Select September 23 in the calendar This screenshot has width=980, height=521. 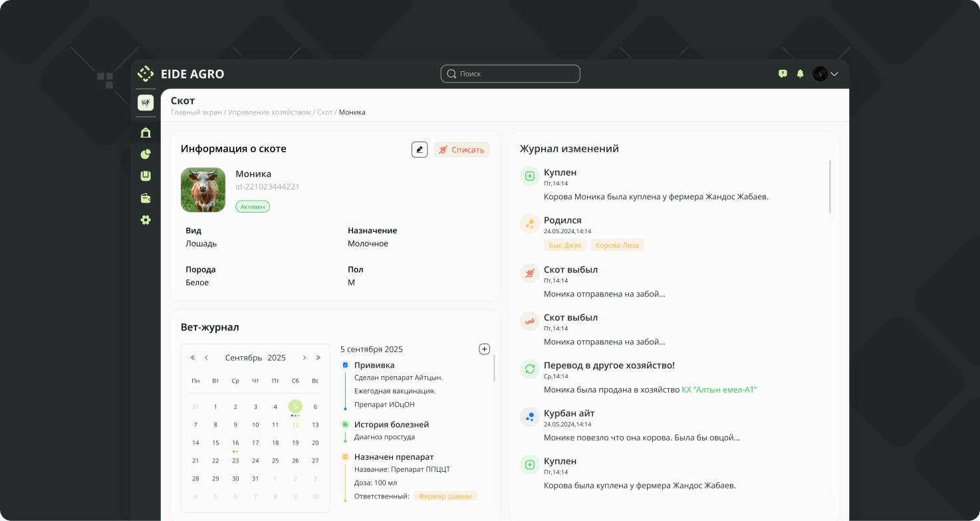click(235, 461)
